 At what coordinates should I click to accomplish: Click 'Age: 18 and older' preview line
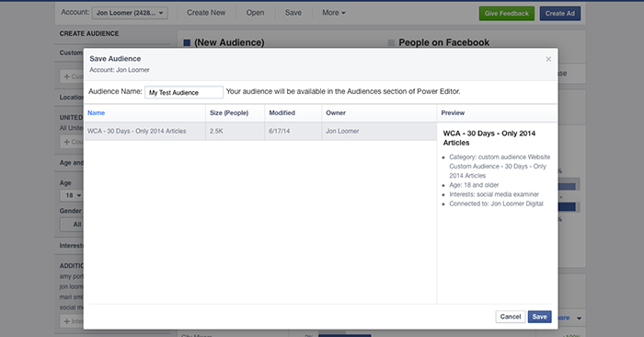[x=474, y=185]
